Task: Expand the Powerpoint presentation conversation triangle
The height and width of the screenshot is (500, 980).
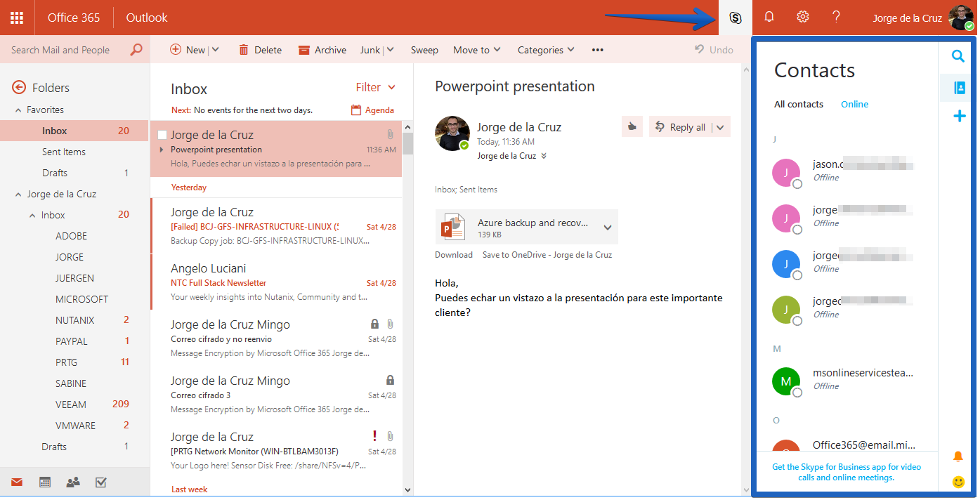Action: click(162, 150)
